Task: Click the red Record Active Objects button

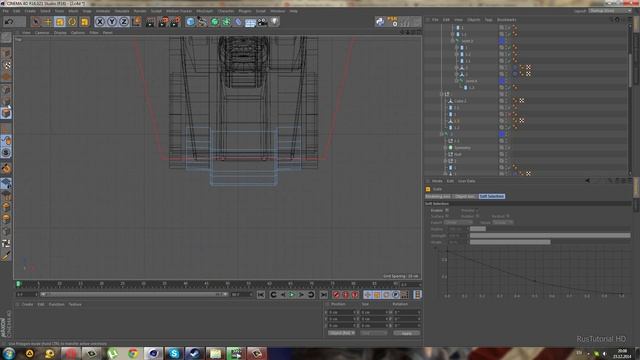Action: coord(336,295)
